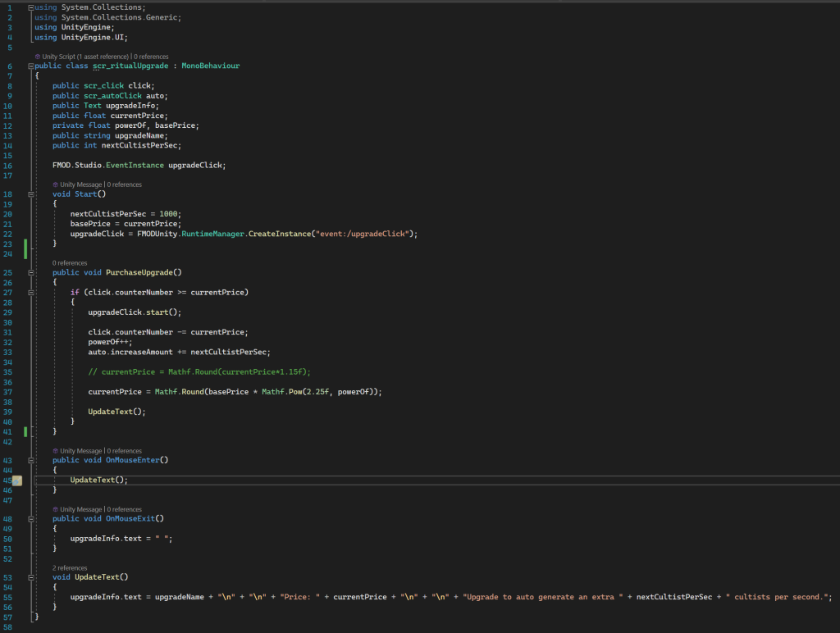
Task: Open the "2 references" link above UpdateText
Action: click(x=70, y=567)
